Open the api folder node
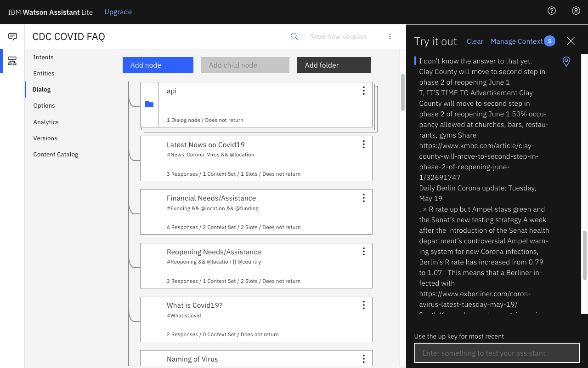This screenshot has width=588, height=368. [x=256, y=104]
